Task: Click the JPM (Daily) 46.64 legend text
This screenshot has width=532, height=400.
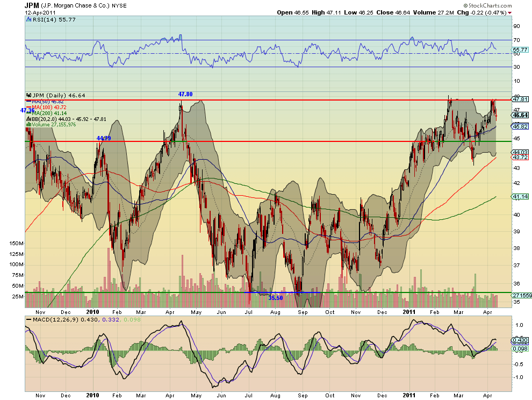Action: click(59, 95)
